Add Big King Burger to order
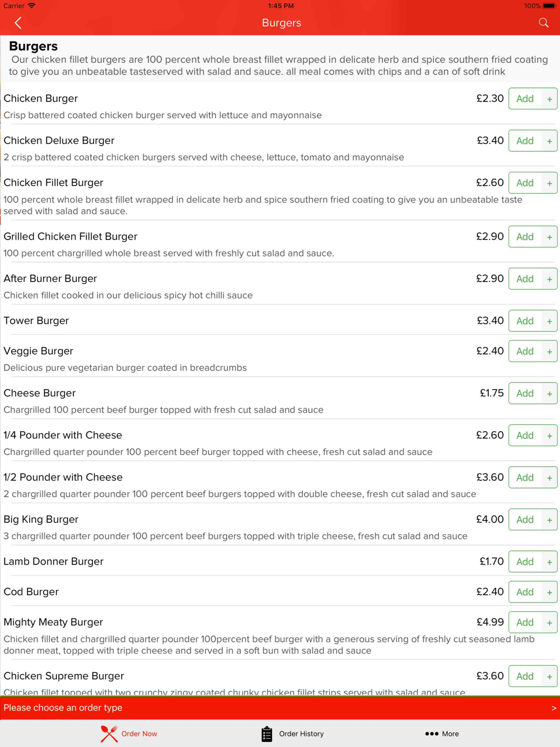The height and width of the screenshot is (747, 560). [x=532, y=520]
